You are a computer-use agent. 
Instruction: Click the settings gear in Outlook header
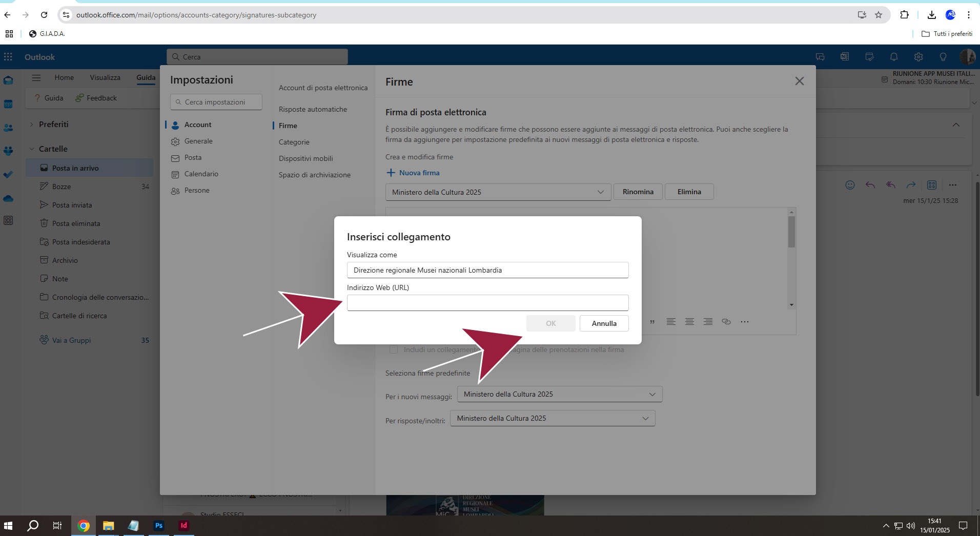click(918, 57)
